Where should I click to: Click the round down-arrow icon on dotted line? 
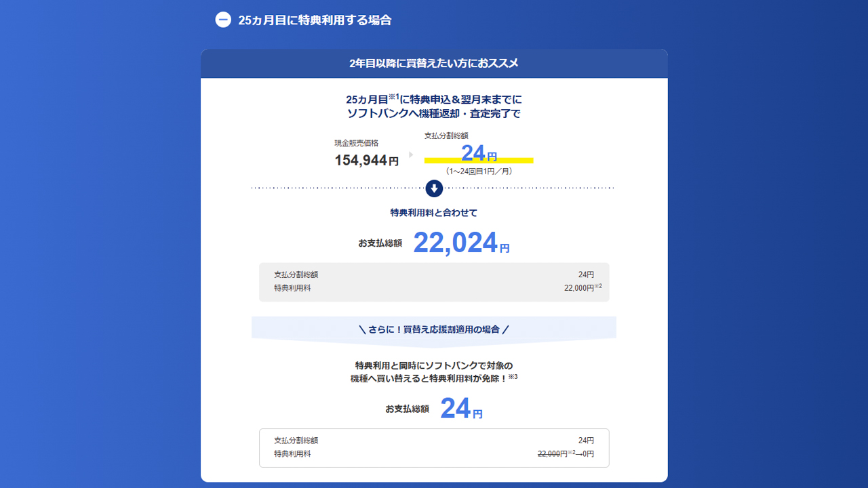(434, 188)
